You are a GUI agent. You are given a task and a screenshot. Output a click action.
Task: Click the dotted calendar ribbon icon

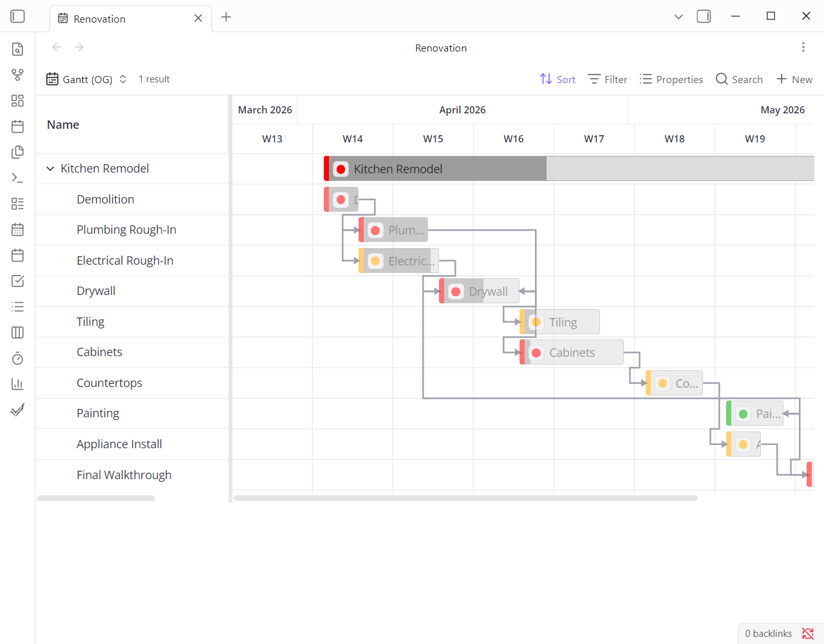coord(17,229)
